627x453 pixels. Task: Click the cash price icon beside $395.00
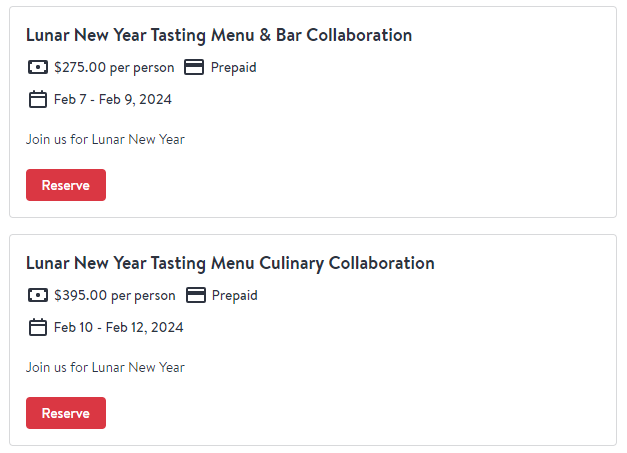coord(38,295)
